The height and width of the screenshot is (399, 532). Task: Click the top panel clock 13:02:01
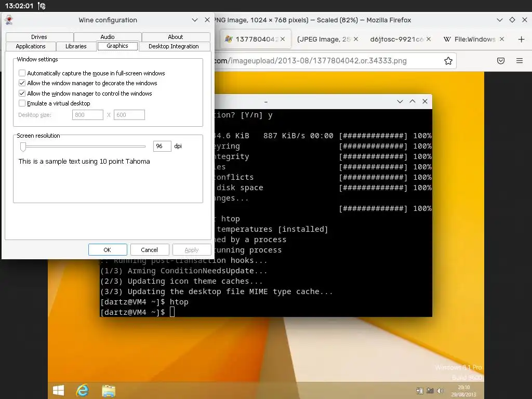[x=19, y=6]
